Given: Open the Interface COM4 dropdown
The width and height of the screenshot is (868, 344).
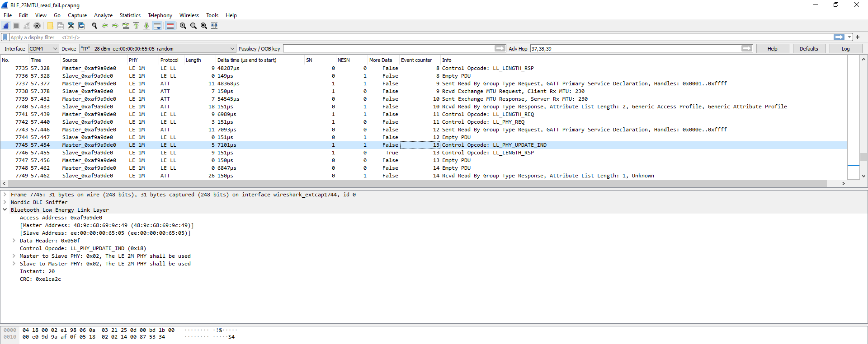Looking at the screenshot, I should 43,49.
